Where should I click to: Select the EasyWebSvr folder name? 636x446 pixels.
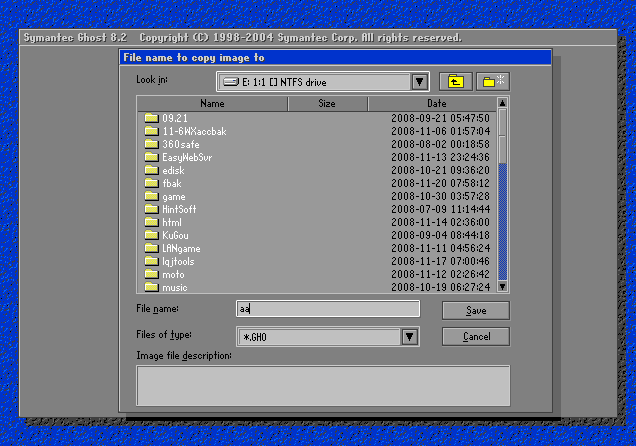tap(187, 157)
